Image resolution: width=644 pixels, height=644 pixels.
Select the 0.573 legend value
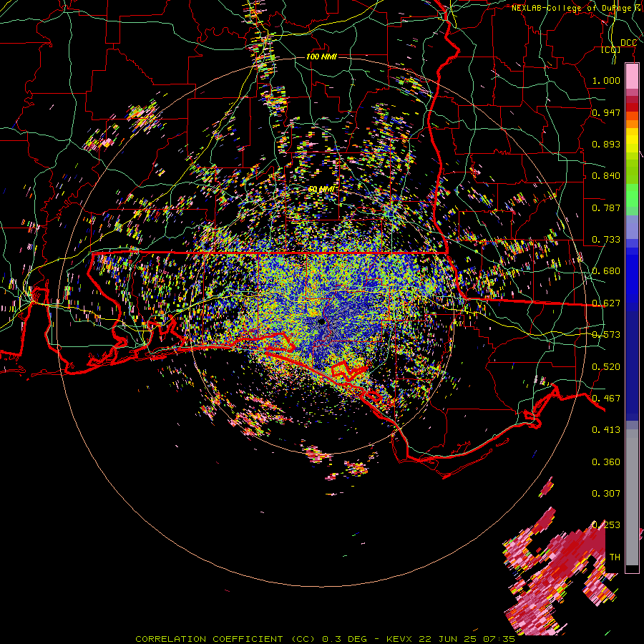[x=606, y=334]
